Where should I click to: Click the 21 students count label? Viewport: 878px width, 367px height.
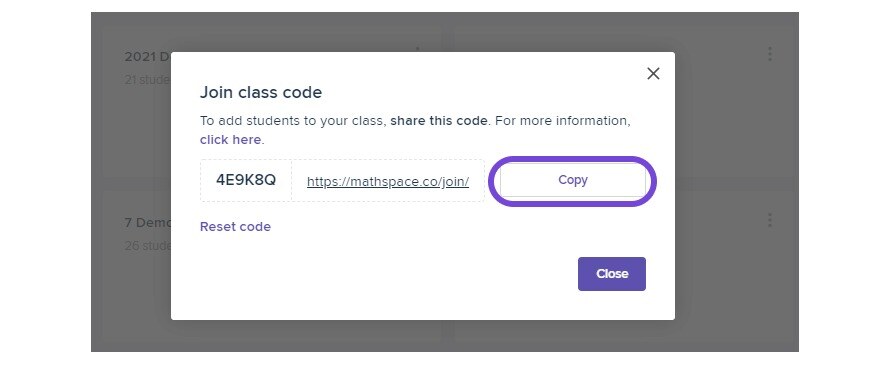tap(147, 80)
